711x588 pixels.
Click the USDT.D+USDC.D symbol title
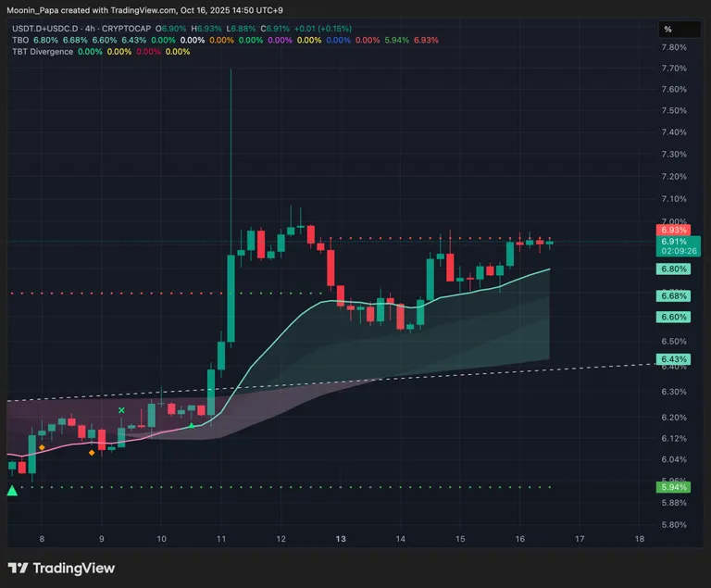(43, 29)
